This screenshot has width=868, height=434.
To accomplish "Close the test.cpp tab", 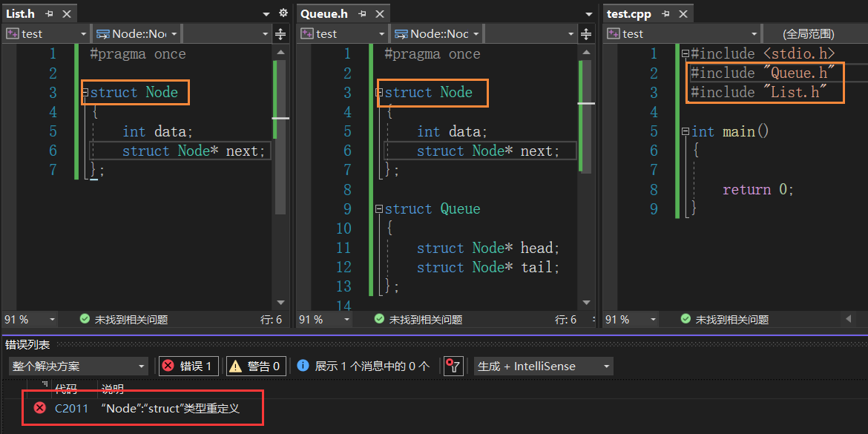I will 683,14.
